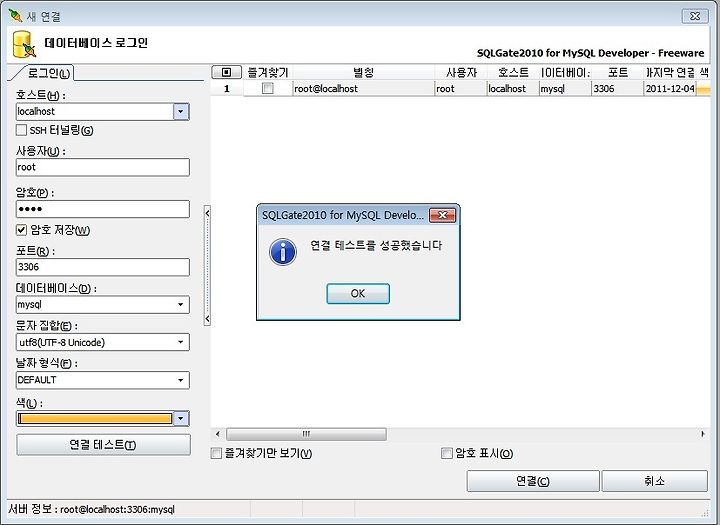Image resolution: width=720 pixels, height=525 pixels.
Task: Click the 3306 cell in connection grid
Action: (x=618, y=89)
